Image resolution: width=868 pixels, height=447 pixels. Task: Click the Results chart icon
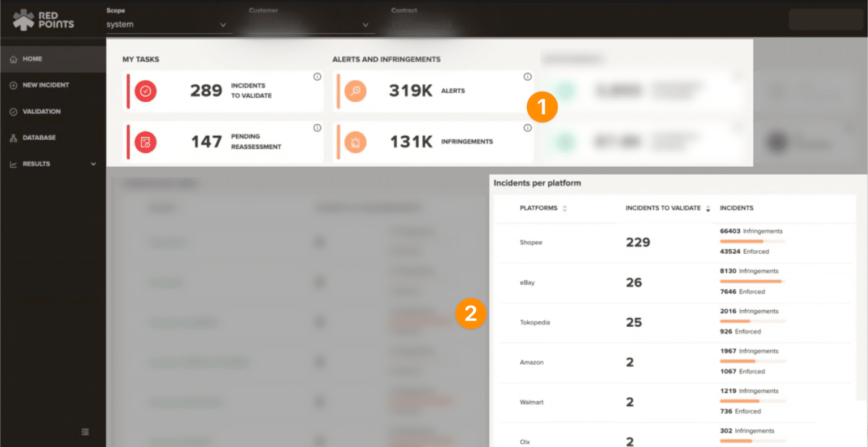(12, 163)
